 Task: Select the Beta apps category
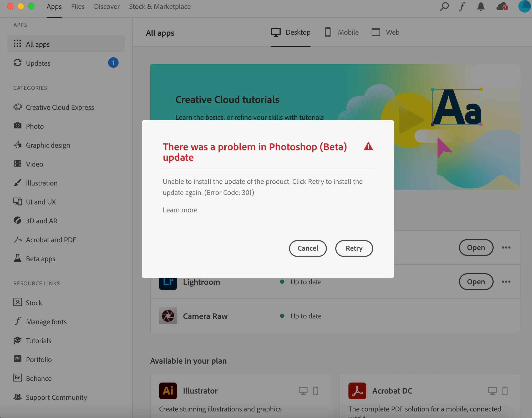tap(40, 259)
